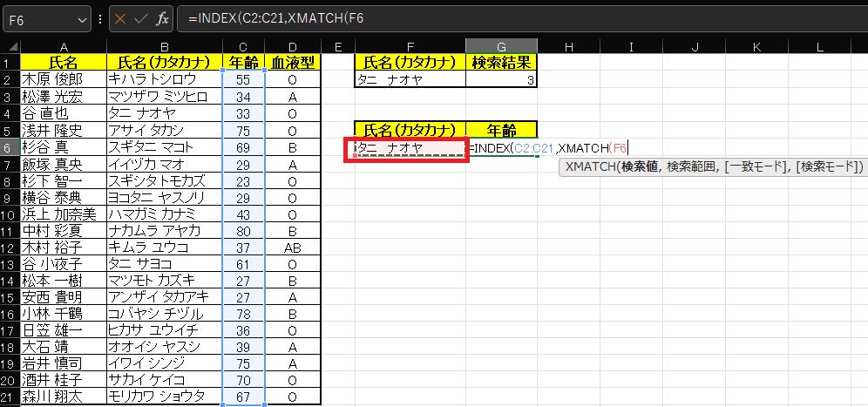This screenshot has height=407, width=868.
Task: Select column C header
Action: (242, 45)
